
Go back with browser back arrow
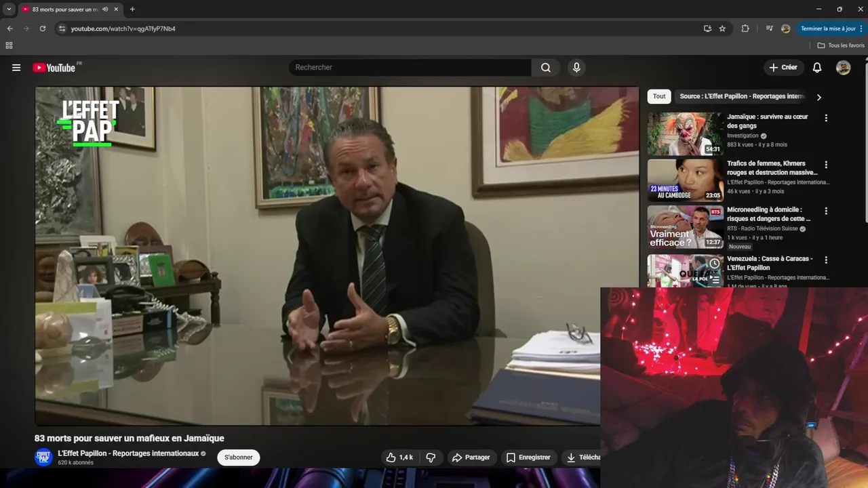(x=9, y=28)
